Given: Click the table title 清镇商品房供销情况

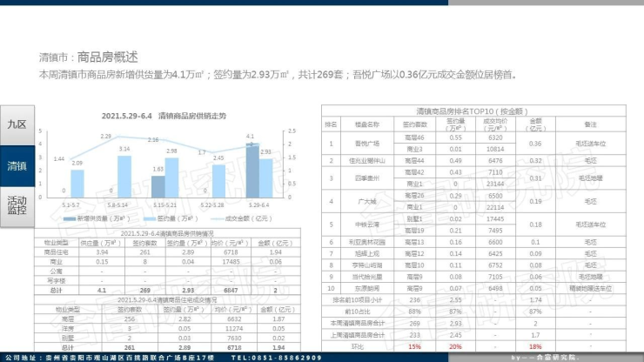Looking at the screenshot, I should point(167,233).
